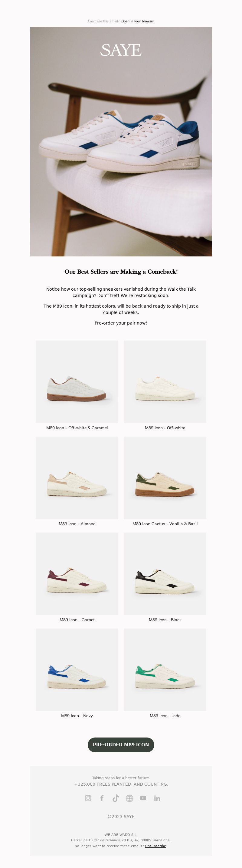View the Black sneaker product image
The height and width of the screenshot is (868, 242).
click(165, 573)
